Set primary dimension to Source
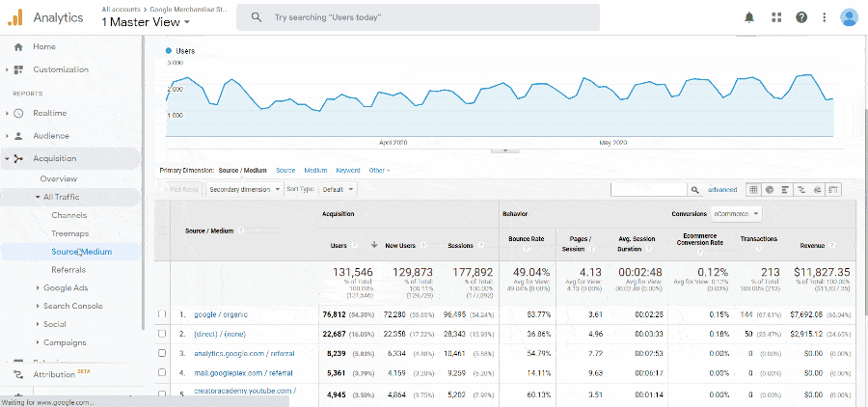868x407 pixels. pyautogui.click(x=285, y=171)
